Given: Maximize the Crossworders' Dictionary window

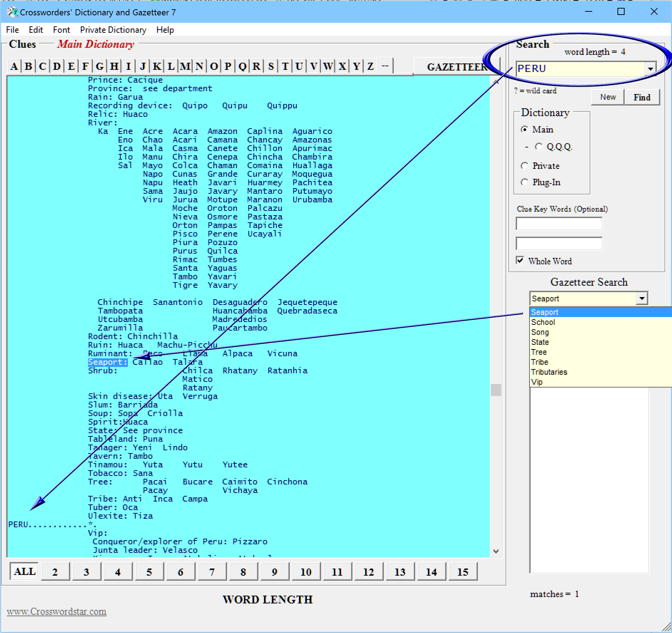Looking at the screenshot, I should (621, 12).
